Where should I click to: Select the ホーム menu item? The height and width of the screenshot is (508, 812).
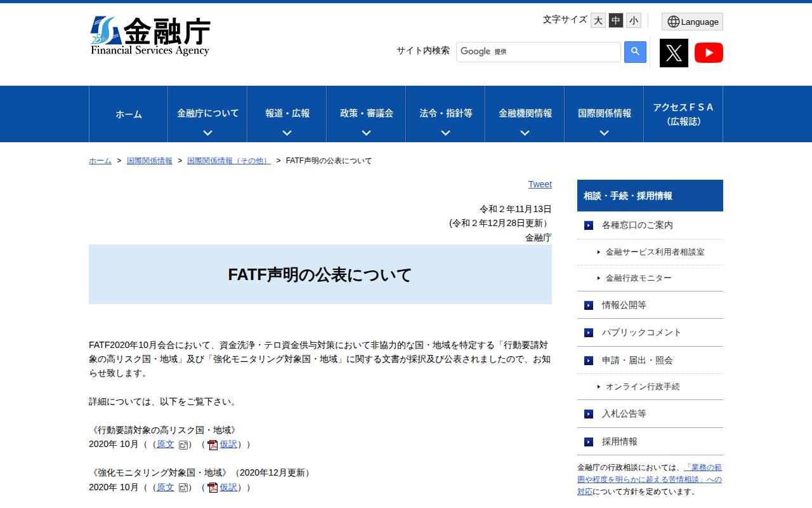pyautogui.click(x=128, y=114)
